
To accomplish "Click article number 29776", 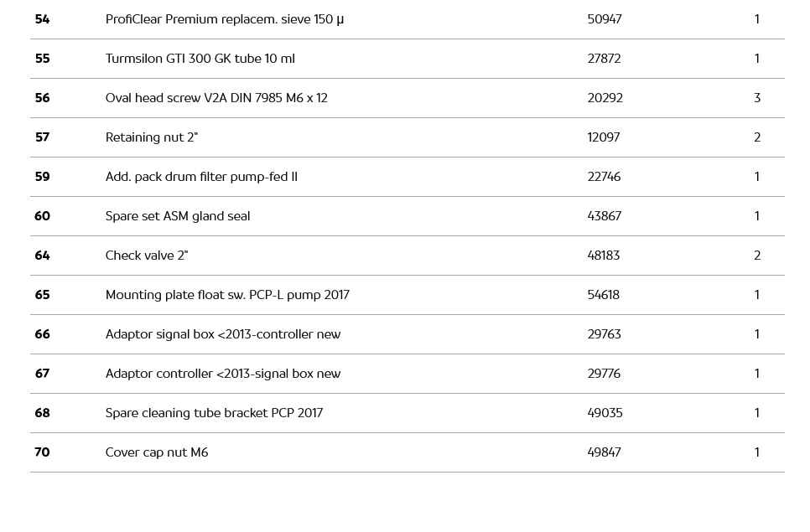I will [604, 374].
